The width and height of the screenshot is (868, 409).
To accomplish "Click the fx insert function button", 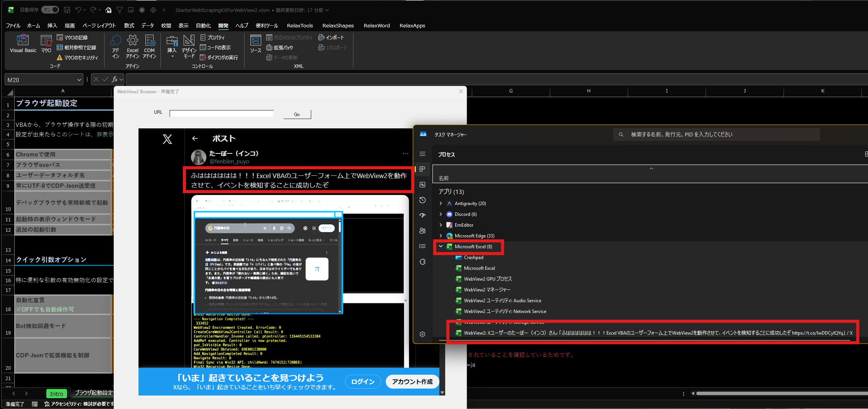I will pos(115,79).
